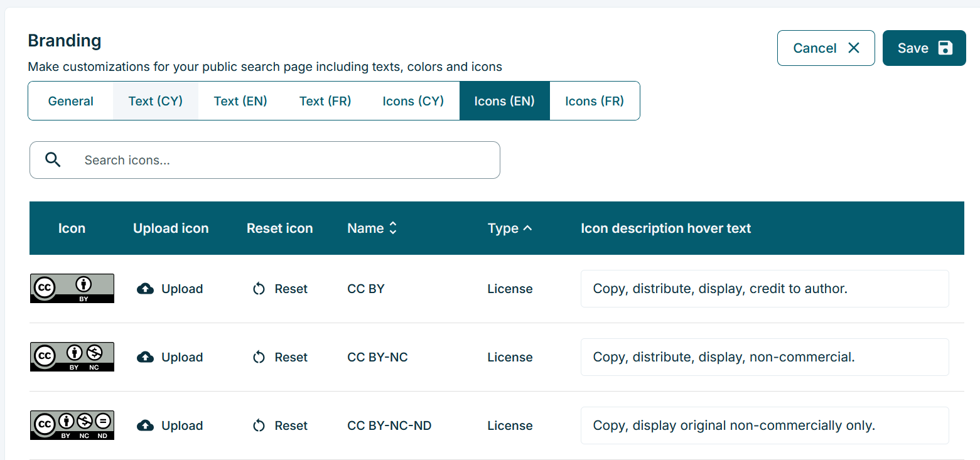Open the Icons (CY) tab

tap(412, 100)
